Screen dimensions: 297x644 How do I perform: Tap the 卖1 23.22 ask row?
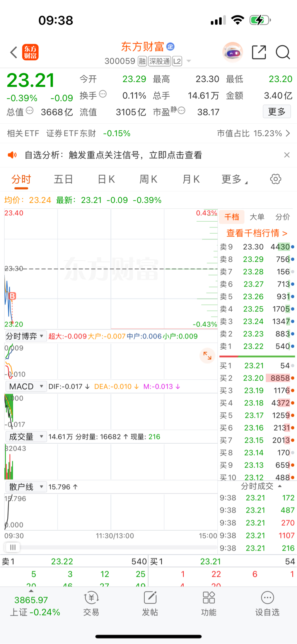click(x=257, y=346)
